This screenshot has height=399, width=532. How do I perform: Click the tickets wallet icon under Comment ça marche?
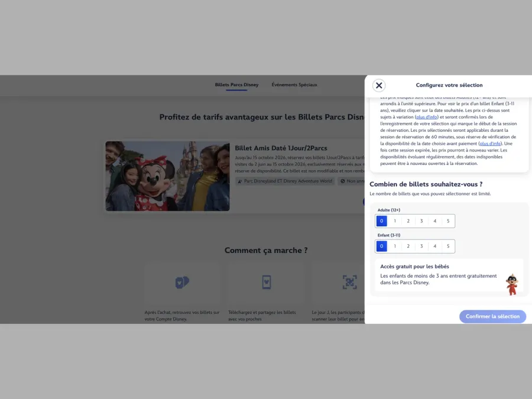(x=182, y=283)
